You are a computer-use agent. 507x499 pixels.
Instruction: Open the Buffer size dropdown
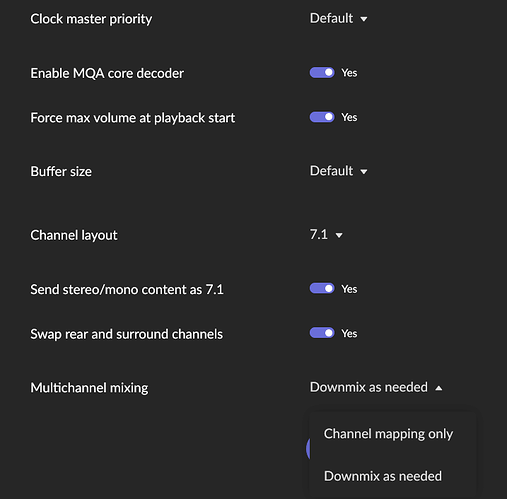click(x=338, y=171)
